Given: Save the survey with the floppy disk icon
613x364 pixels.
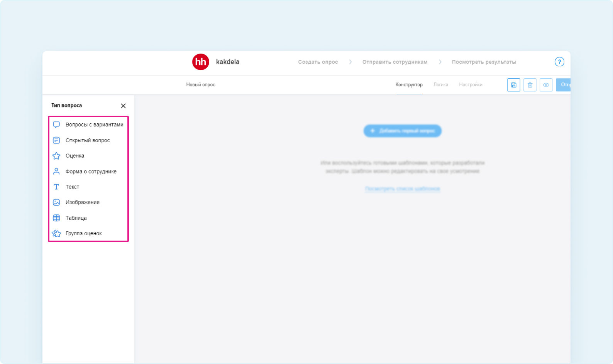Looking at the screenshot, I should click(x=514, y=85).
